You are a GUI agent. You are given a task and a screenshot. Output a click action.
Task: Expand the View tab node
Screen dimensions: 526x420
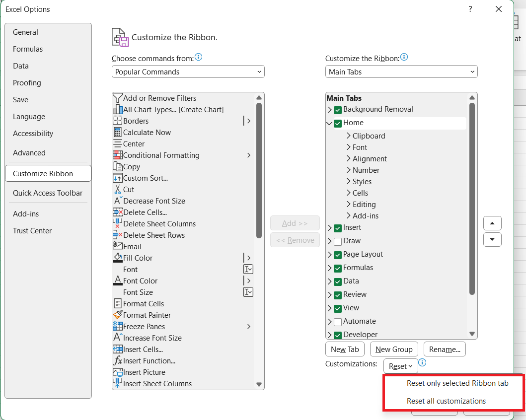pyautogui.click(x=330, y=308)
